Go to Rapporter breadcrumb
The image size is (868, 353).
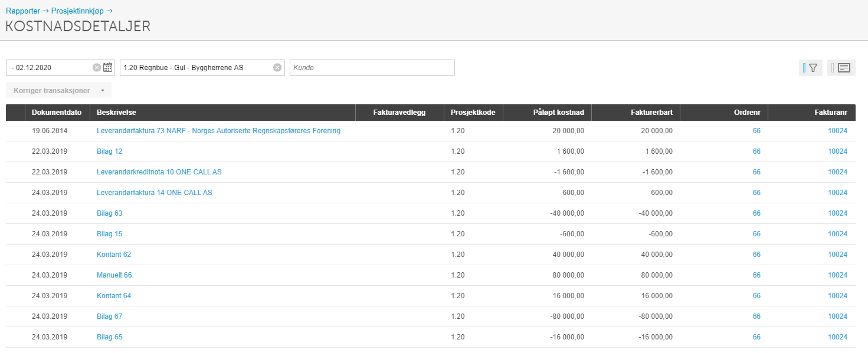point(23,11)
